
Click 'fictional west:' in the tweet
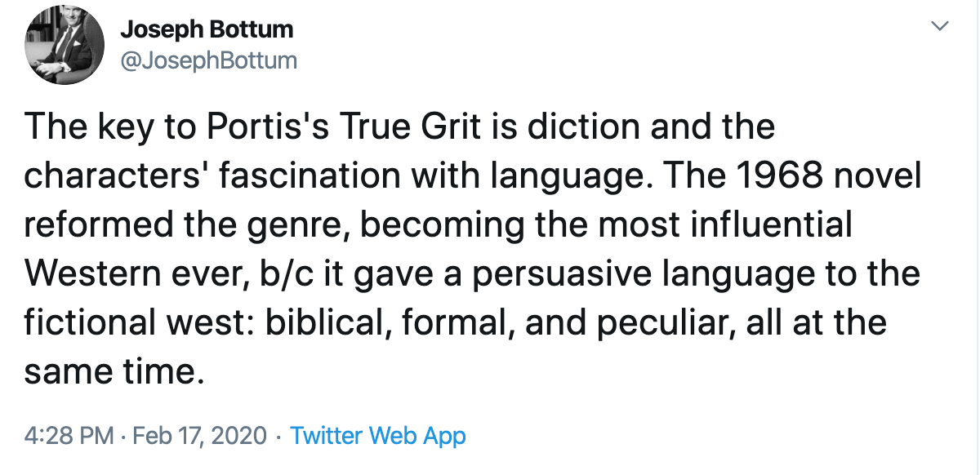[x=137, y=322]
